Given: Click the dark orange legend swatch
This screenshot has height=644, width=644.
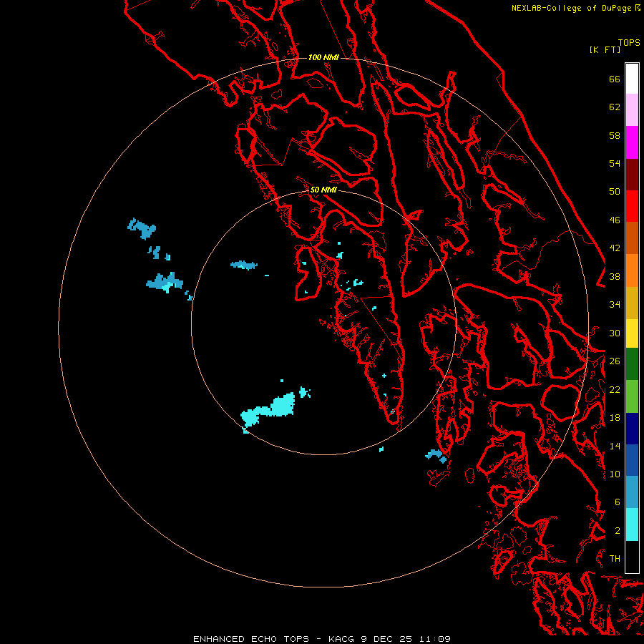Looking at the screenshot, I should [x=632, y=238].
